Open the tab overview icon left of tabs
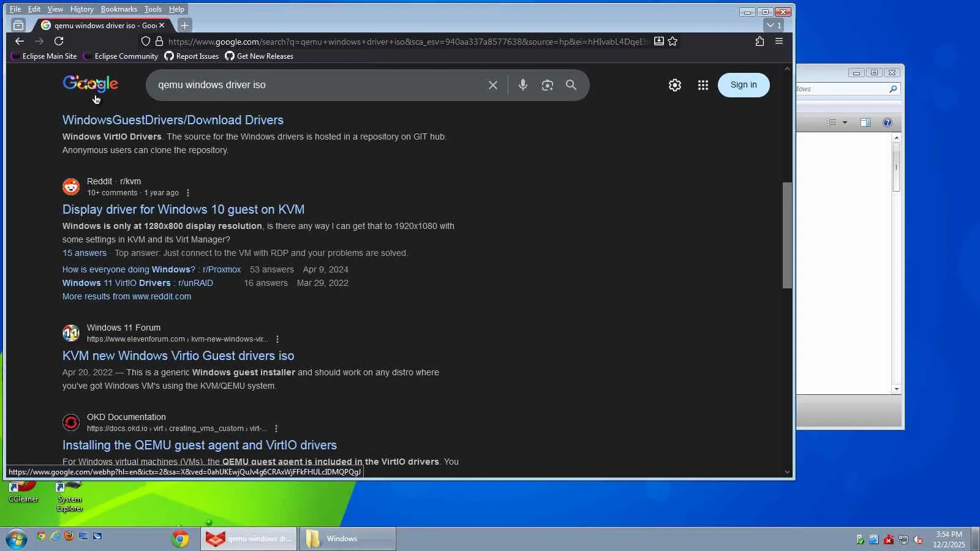Screen dimensions: 980x551 tap(18, 25)
